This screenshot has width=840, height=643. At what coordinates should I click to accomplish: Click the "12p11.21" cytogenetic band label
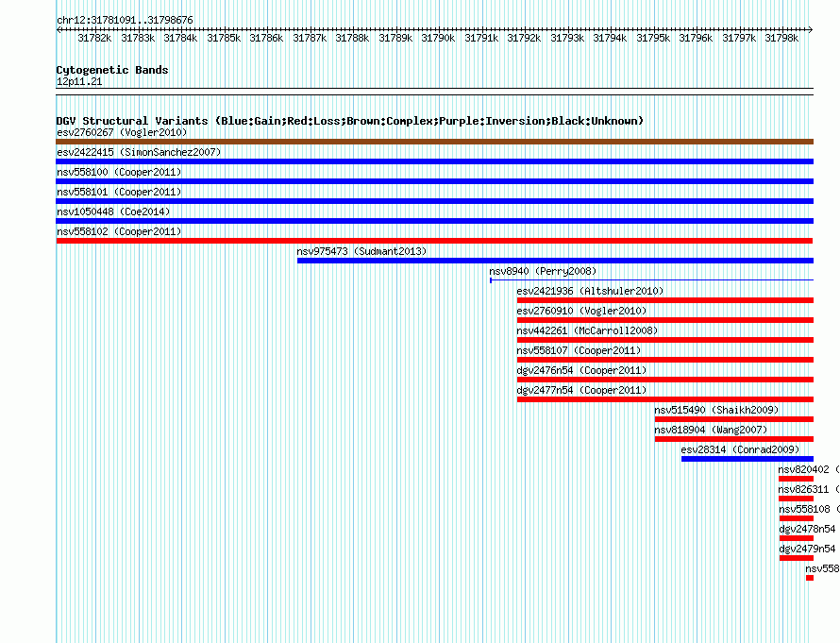(x=79, y=81)
